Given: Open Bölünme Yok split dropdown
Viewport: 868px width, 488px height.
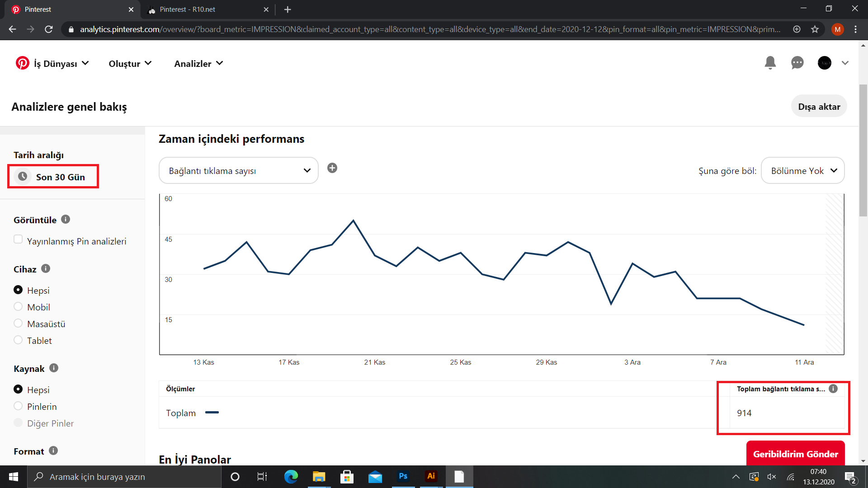Looking at the screenshot, I should tap(803, 170).
